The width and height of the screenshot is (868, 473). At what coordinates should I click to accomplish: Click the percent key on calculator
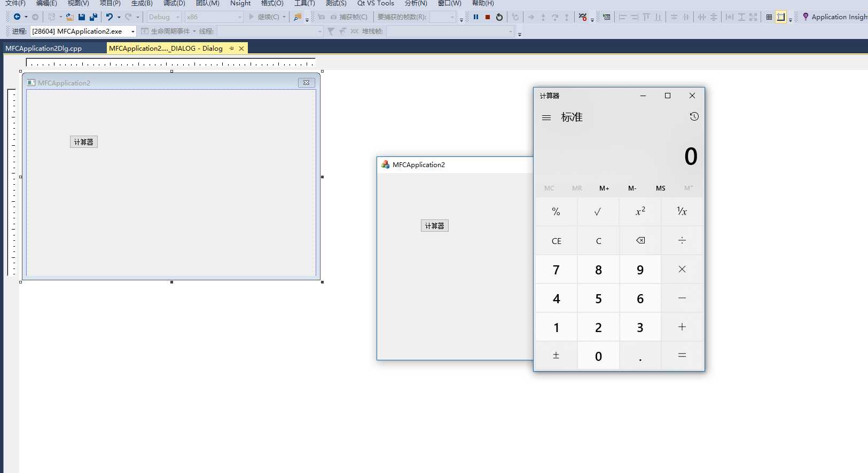click(x=556, y=211)
